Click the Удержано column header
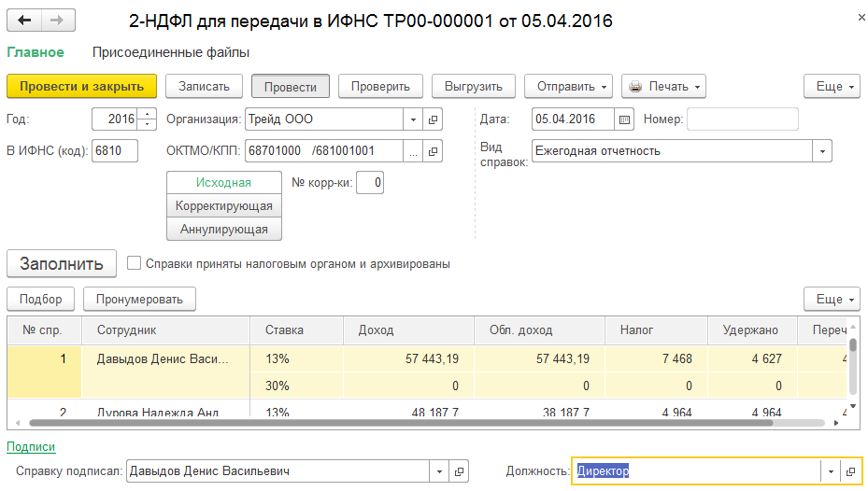868x491 pixels. [752, 330]
